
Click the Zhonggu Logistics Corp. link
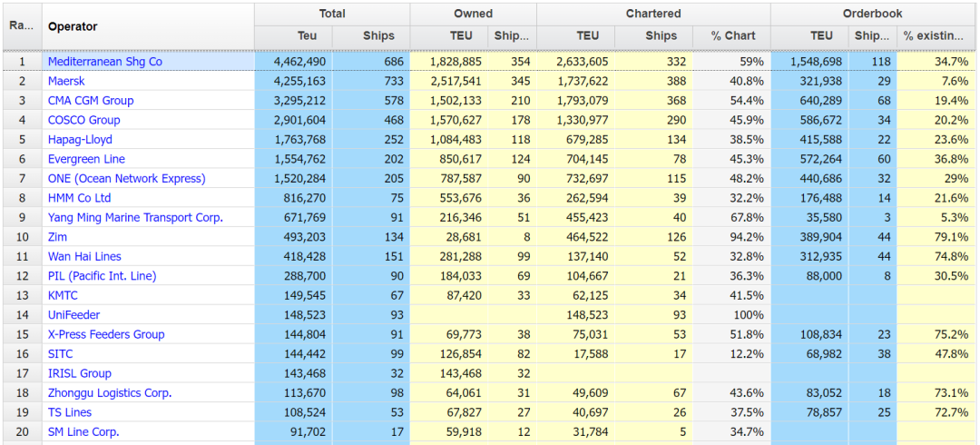110,393
